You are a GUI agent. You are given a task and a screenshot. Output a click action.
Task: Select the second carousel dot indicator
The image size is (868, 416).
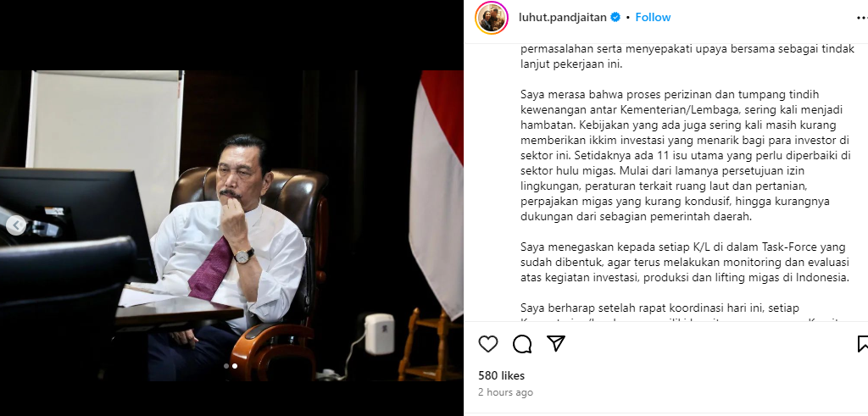(x=235, y=366)
